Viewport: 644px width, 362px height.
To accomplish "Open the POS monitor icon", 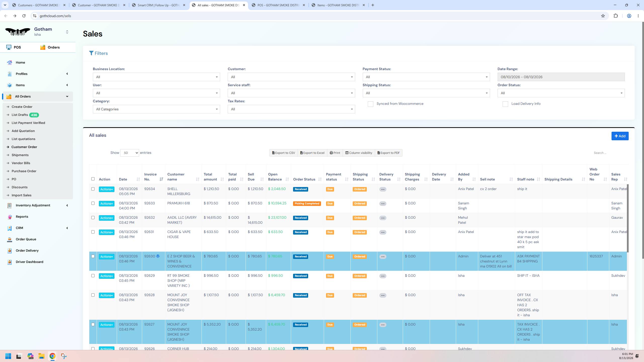I will click(x=9, y=47).
